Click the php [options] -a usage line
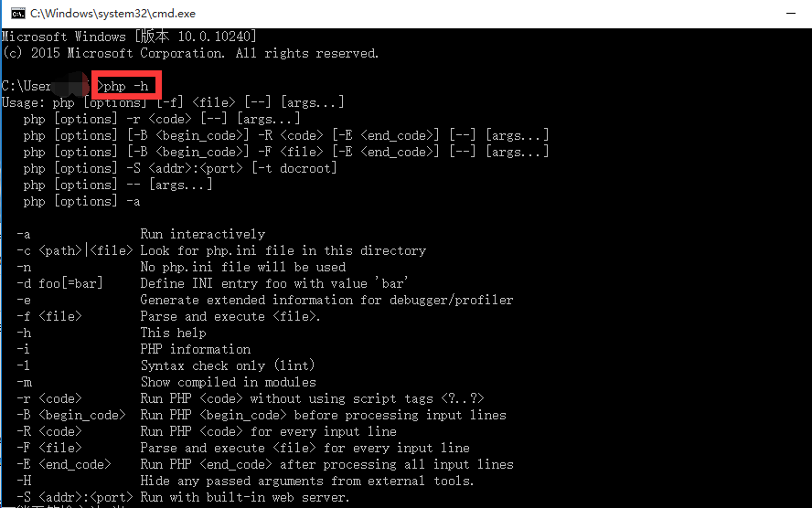The height and width of the screenshot is (508, 812). click(81, 202)
